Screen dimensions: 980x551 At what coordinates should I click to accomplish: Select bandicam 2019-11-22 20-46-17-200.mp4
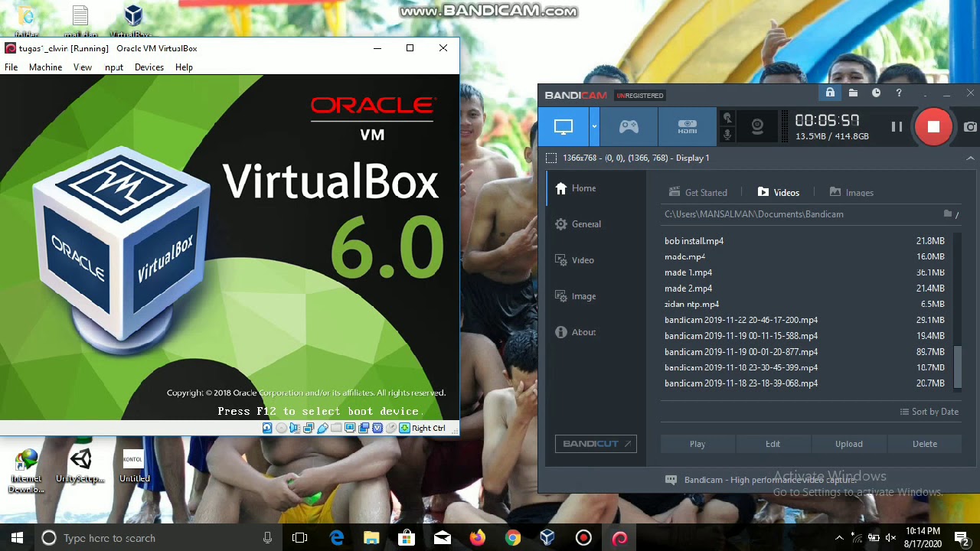coord(805,320)
